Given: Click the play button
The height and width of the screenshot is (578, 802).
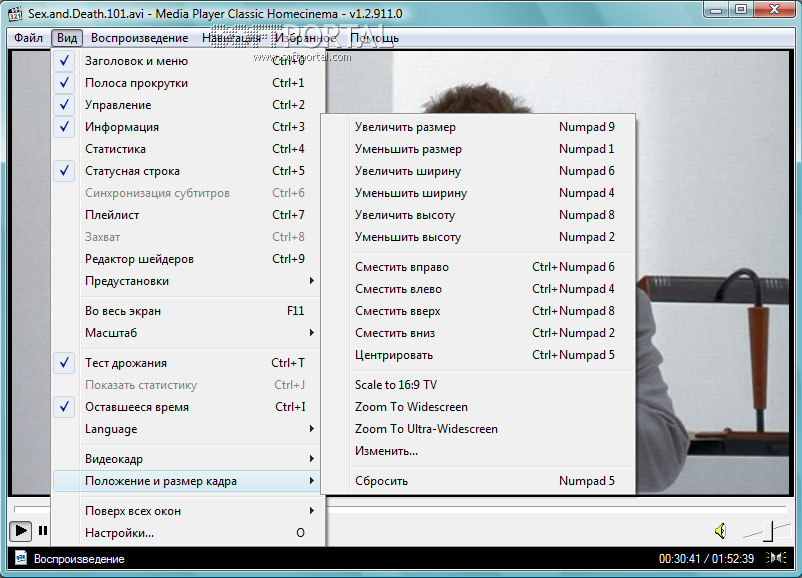Looking at the screenshot, I should pos(20,531).
